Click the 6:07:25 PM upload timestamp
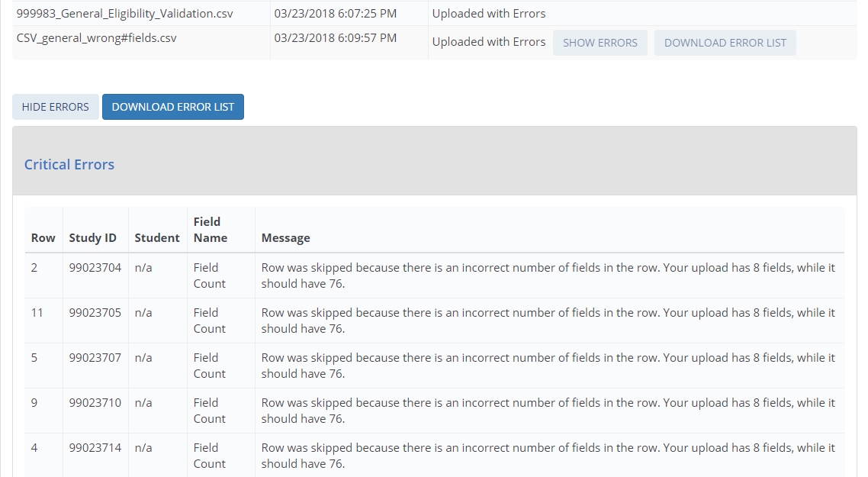This screenshot has width=868, height=477. 335,14
